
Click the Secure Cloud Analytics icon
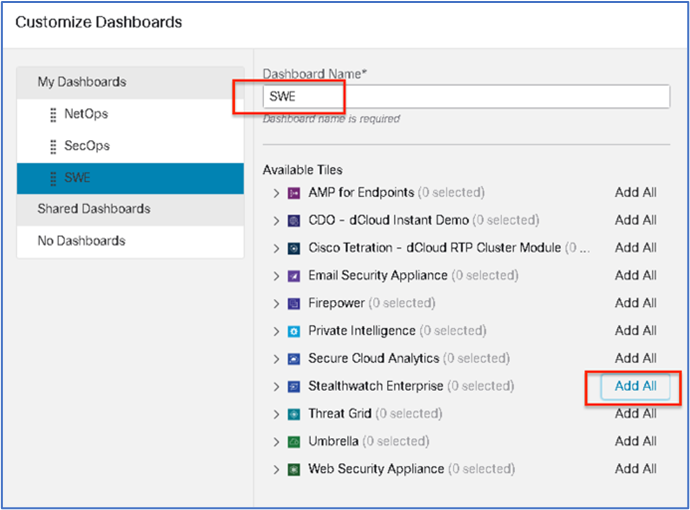[294, 359]
